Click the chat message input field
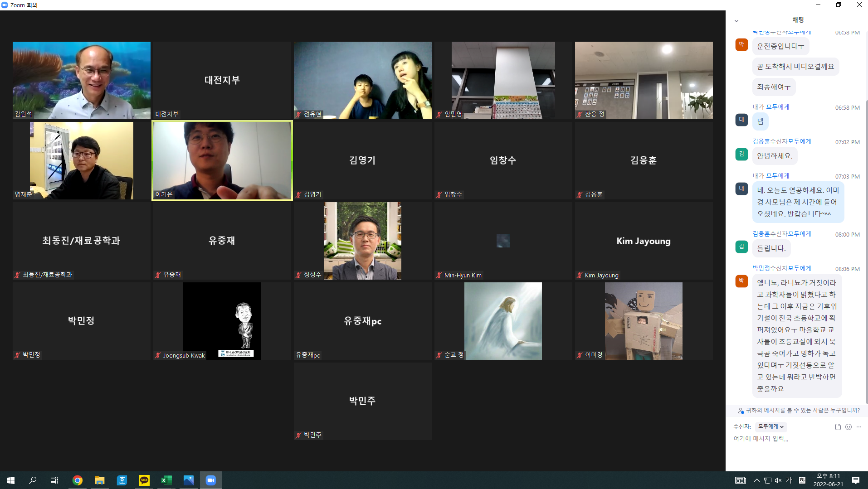Image resolution: width=868 pixels, height=489 pixels. pos(797,439)
